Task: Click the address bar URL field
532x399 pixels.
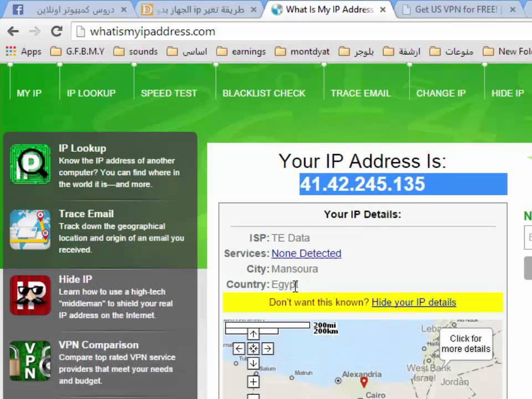Action: click(x=302, y=32)
